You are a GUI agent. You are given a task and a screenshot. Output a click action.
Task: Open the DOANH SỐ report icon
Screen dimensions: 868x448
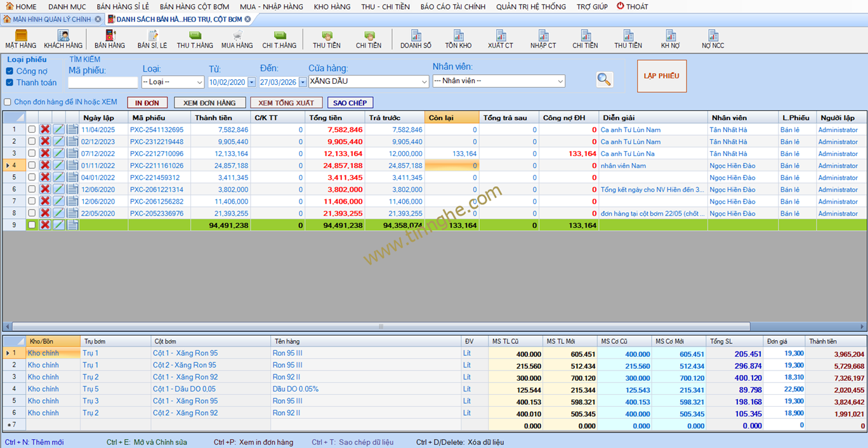[416, 39]
